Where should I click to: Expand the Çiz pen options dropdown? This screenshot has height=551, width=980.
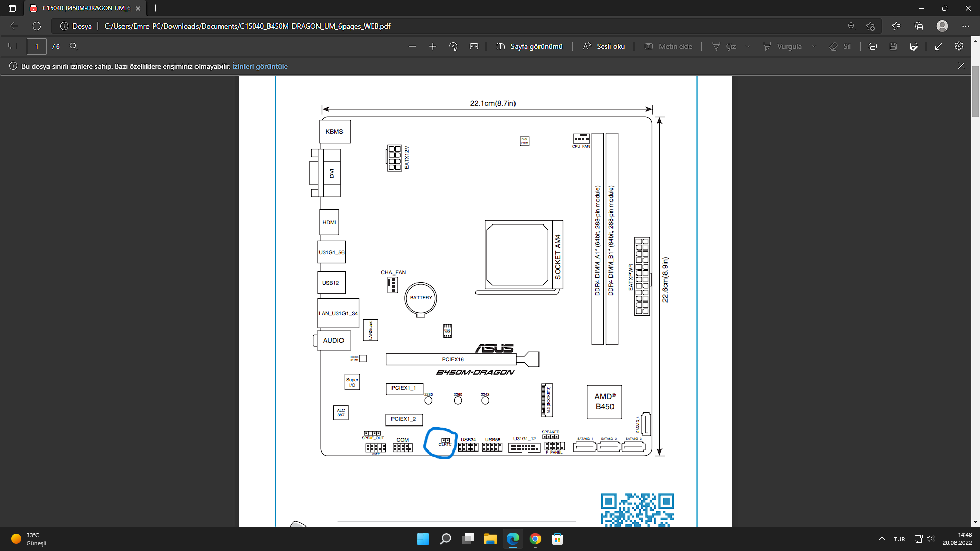click(x=748, y=46)
